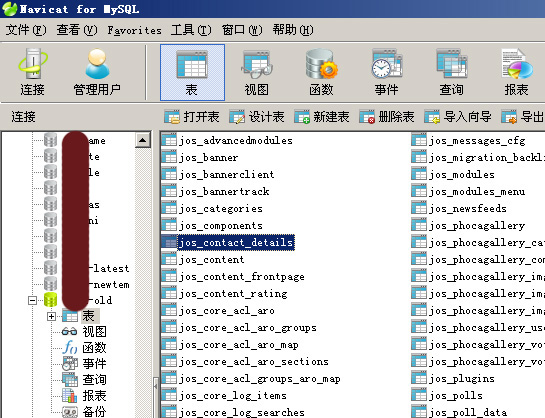The image size is (545, 418).
Task: Select the jos_core_acl_aro_groups table name
Action: click(x=248, y=328)
